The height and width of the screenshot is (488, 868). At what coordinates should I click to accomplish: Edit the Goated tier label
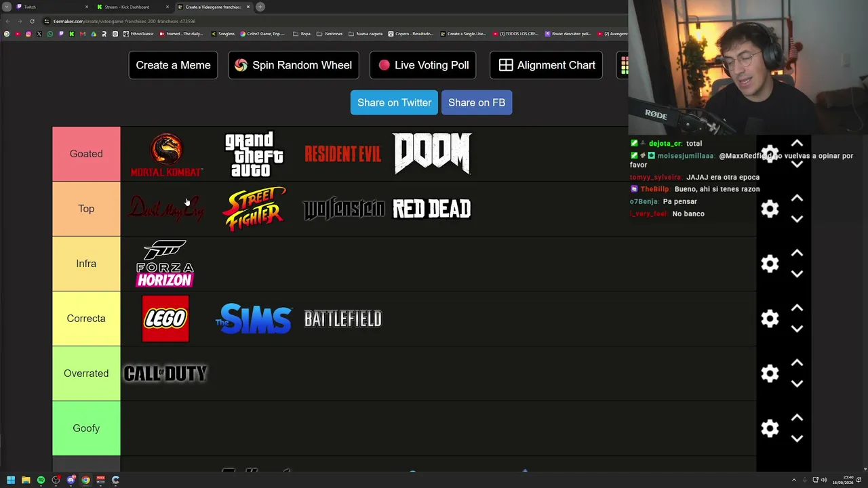86,154
